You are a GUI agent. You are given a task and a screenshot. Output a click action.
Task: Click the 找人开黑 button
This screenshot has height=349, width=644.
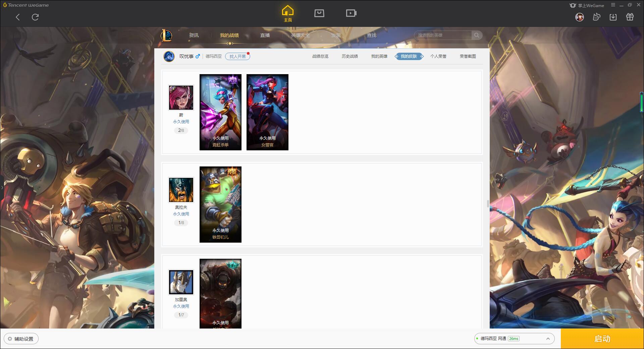coord(237,56)
